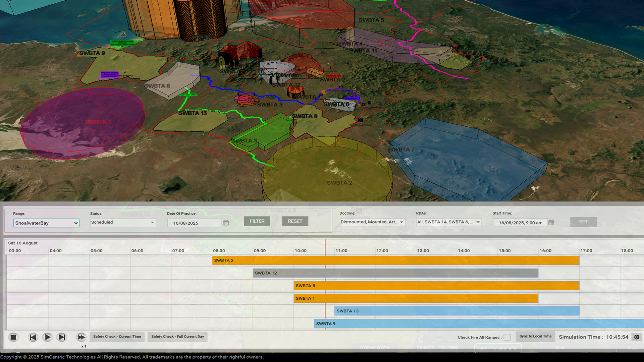Open the simulation settings gear
The width and height of the screenshot is (644, 362).
coord(637,337)
